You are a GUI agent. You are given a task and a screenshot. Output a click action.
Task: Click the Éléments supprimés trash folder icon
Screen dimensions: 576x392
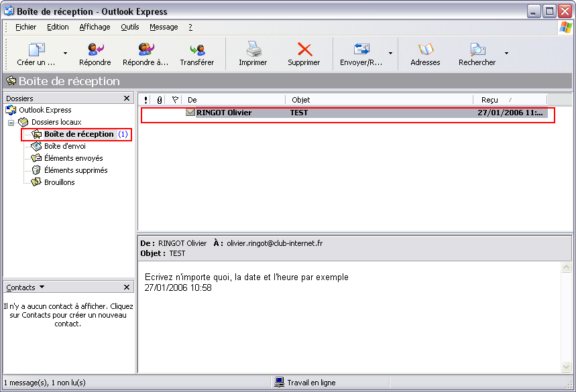(x=36, y=170)
